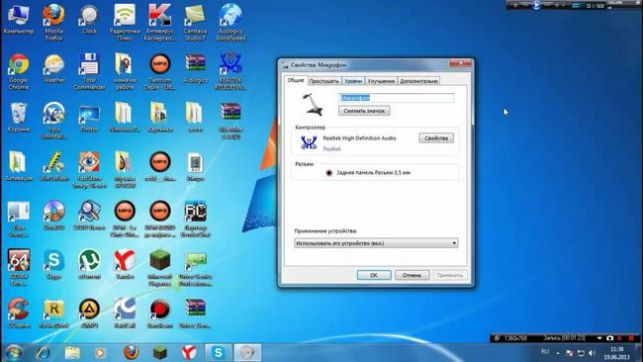Image resolution: width=643 pixels, height=362 pixels.
Task: Click the Windows Start button
Action: tap(14, 353)
